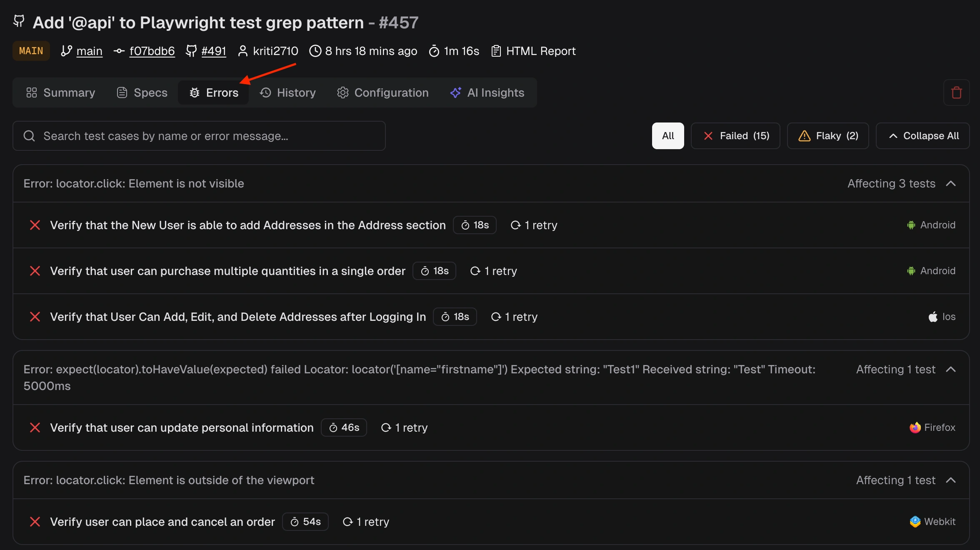Image resolution: width=980 pixels, height=550 pixels.
Task: Click the commit icon next to f07bdb6
Action: [x=119, y=51]
